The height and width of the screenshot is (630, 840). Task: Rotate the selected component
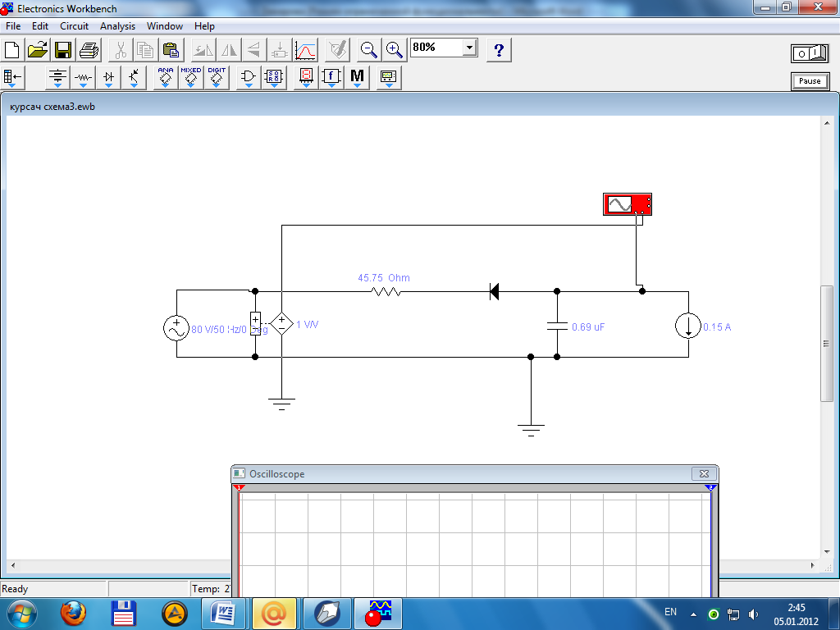[x=203, y=50]
